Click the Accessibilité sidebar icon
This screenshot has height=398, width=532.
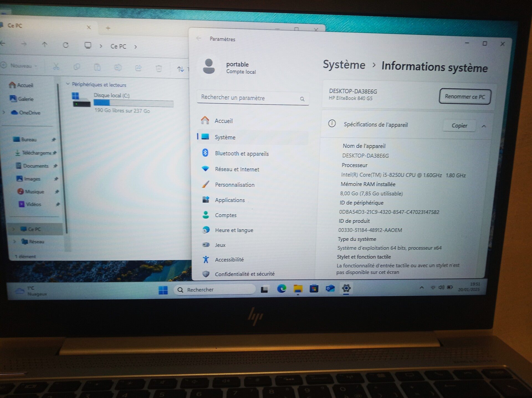206,259
